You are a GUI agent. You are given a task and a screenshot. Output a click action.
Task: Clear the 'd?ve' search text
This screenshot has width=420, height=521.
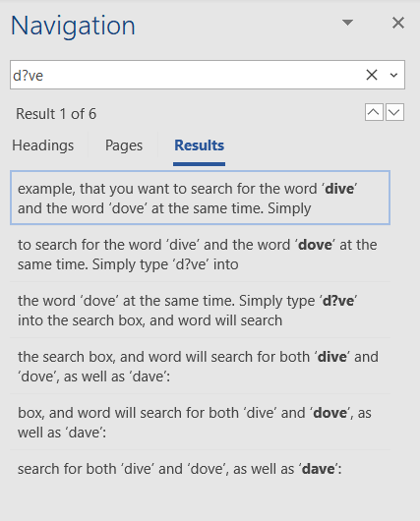coord(372,75)
